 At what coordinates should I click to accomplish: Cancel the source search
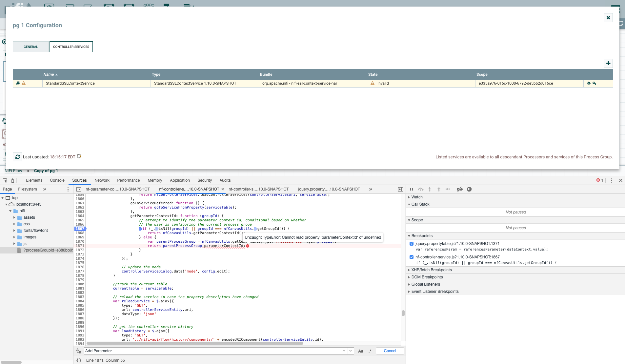(x=390, y=351)
